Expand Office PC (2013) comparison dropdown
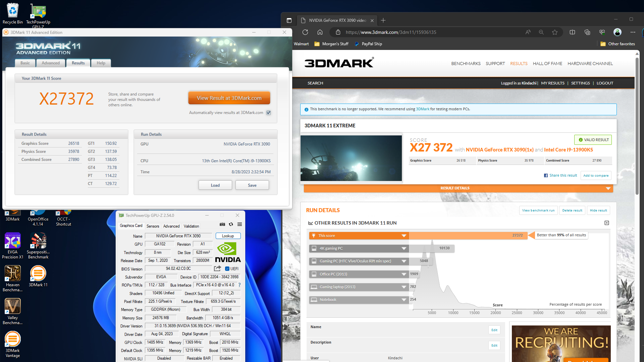 pos(359,274)
